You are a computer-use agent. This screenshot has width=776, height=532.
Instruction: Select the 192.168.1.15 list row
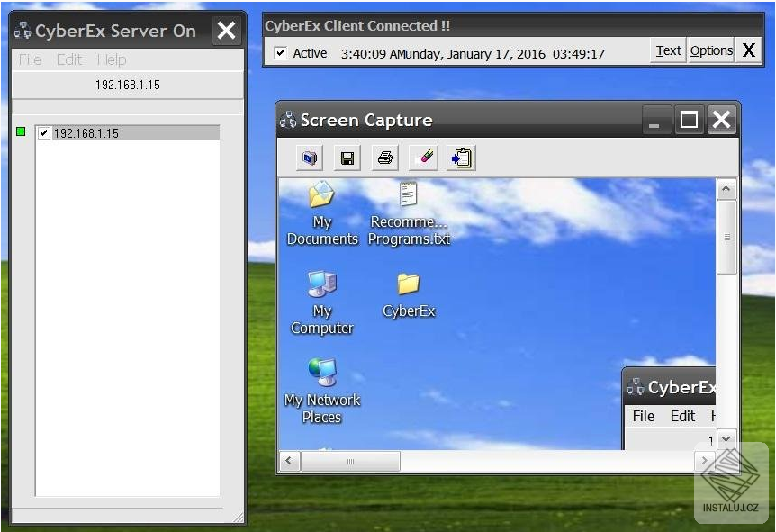pyautogui.click(x=128, y=132)
